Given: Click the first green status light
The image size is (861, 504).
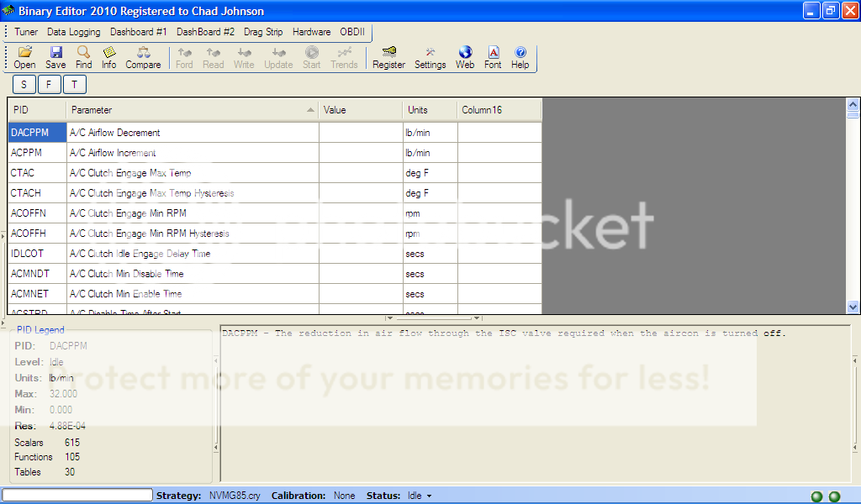Looking at the screenshot, I should coord(817,496).
